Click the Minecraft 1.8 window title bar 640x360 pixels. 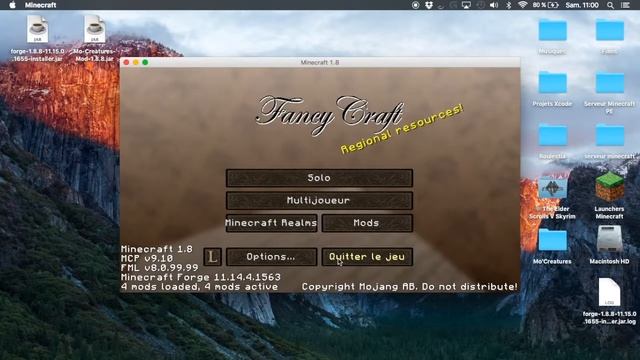[x=320, y=62]
